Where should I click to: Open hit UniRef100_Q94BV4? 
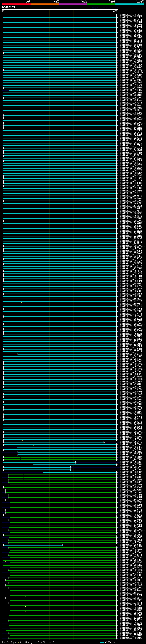pyautogui.click(x=131, y=27)
